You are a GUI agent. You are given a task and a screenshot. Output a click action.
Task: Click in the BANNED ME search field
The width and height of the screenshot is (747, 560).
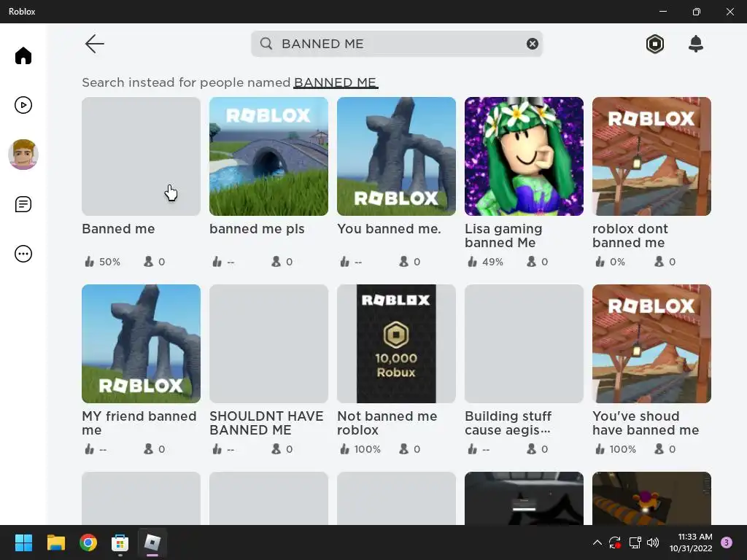(396, 44)
